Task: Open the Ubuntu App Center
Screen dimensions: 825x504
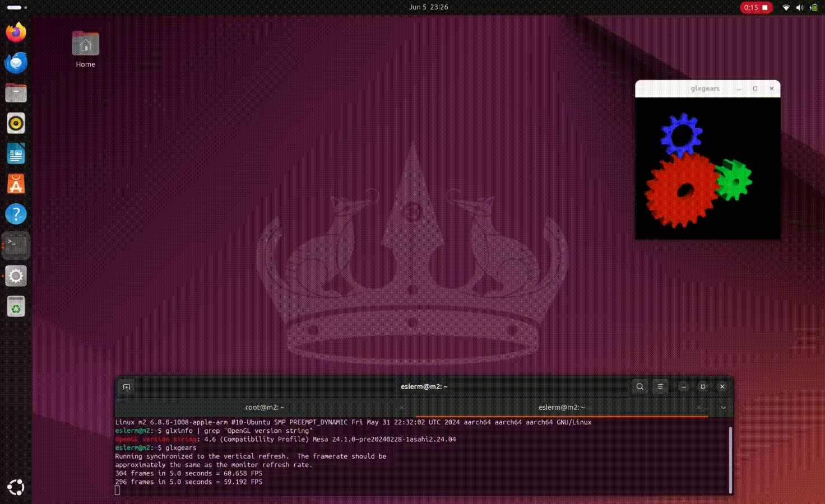Action: pyautogui.click(x=16, y=184)
